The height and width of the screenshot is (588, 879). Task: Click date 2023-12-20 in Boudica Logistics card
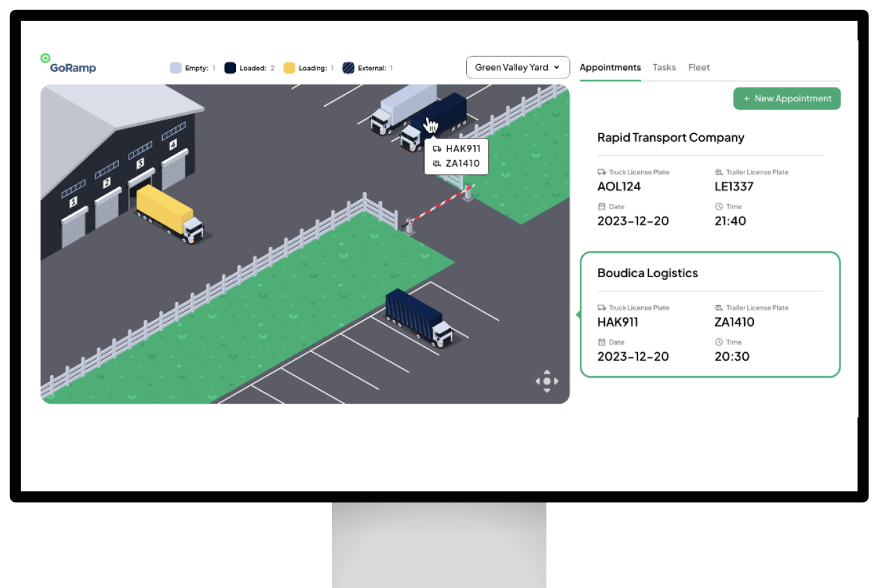coord(633,357)
